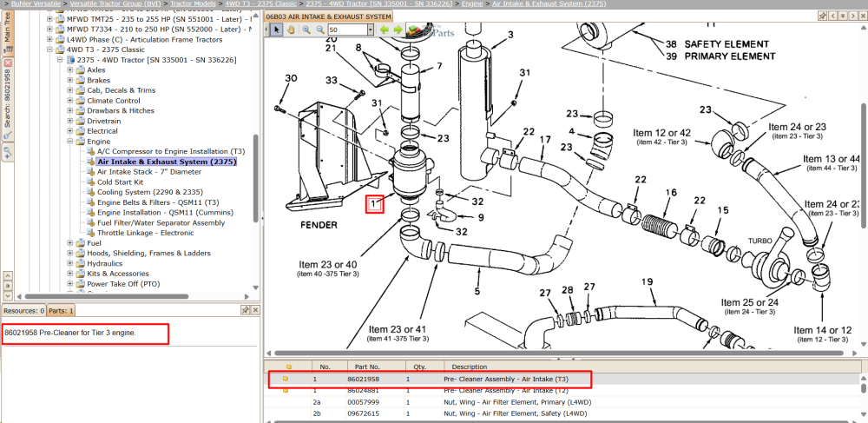
Task: Open new search with magnifier-plus icon
Action: pyautogui.click(x=8, y=151)
